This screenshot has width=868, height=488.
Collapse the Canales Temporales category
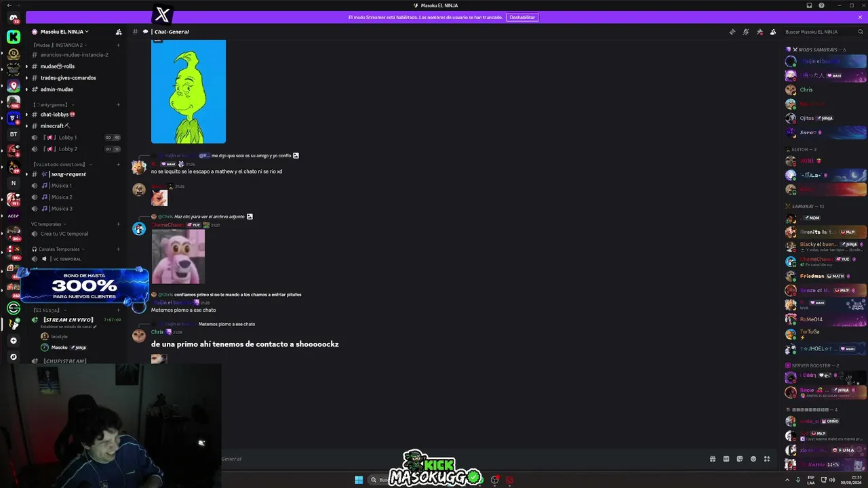[x=58, y=249]
